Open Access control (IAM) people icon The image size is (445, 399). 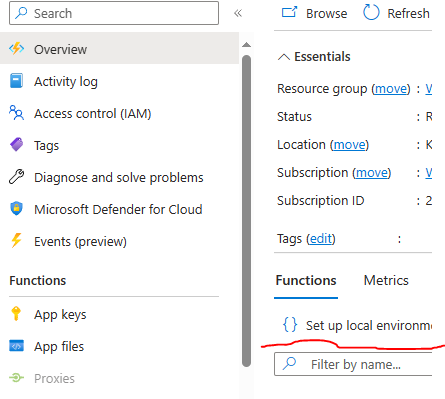(16, 113)
